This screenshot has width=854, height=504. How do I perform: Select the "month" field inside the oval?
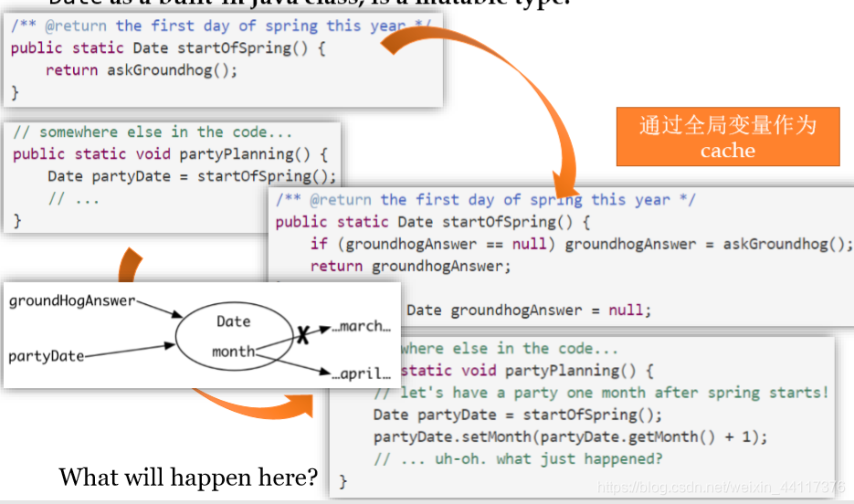pyautogui.click(x=233, y=352)
